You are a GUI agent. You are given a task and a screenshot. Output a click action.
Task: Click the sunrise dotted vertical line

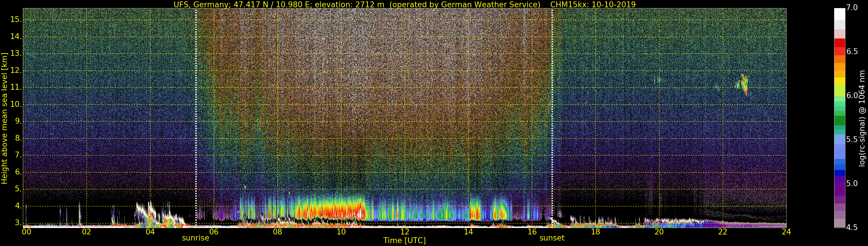tap(196, 117)
